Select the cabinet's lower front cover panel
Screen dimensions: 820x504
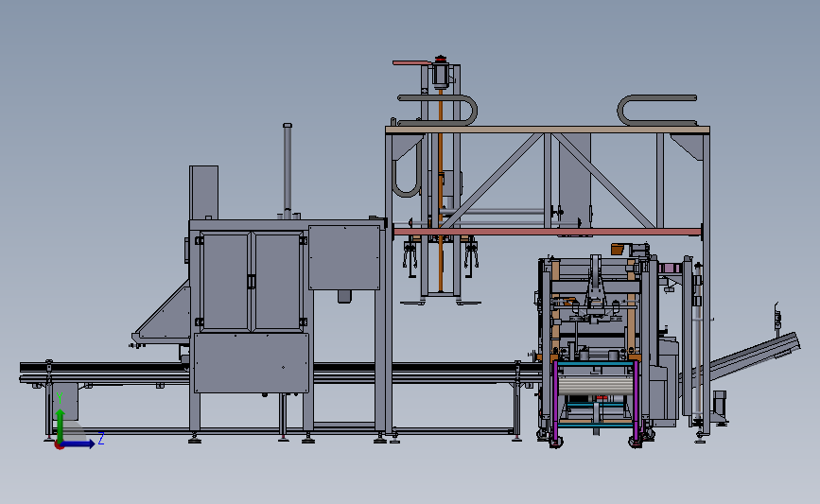pos(251,363)
